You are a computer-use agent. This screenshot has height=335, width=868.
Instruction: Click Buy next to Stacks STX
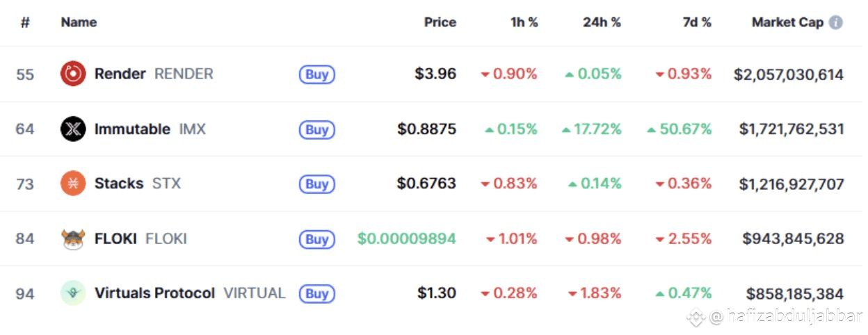[317, 184]
